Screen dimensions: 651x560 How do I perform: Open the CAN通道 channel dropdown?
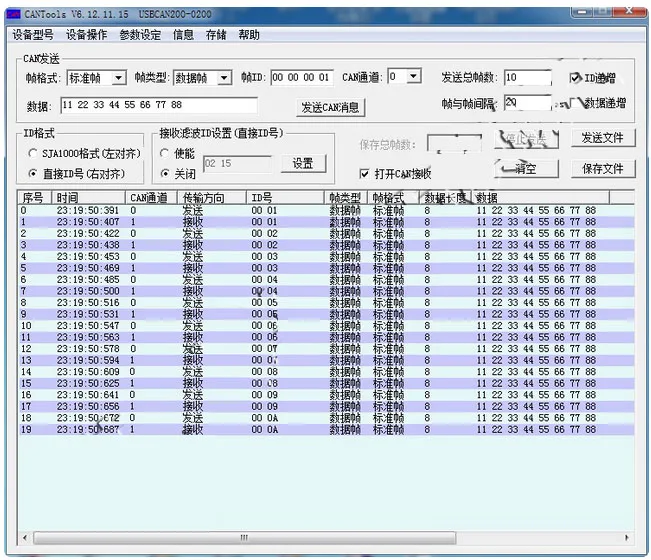(413, 76)
